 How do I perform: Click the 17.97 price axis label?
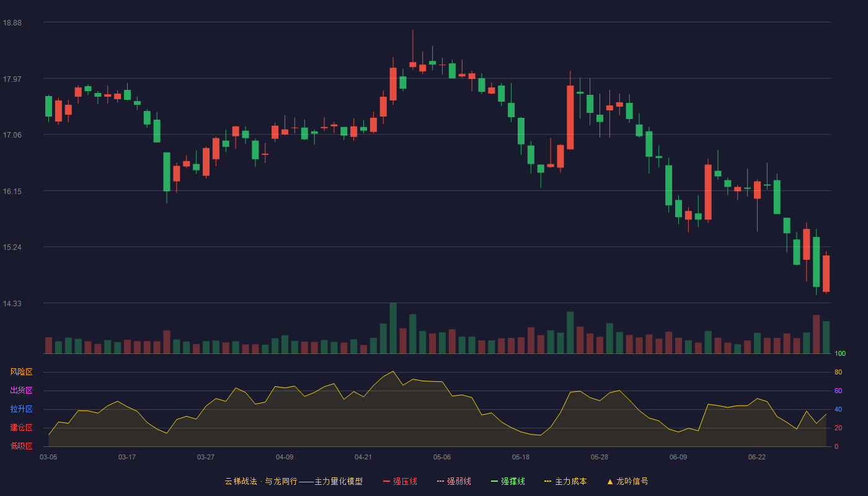(12, 79)
